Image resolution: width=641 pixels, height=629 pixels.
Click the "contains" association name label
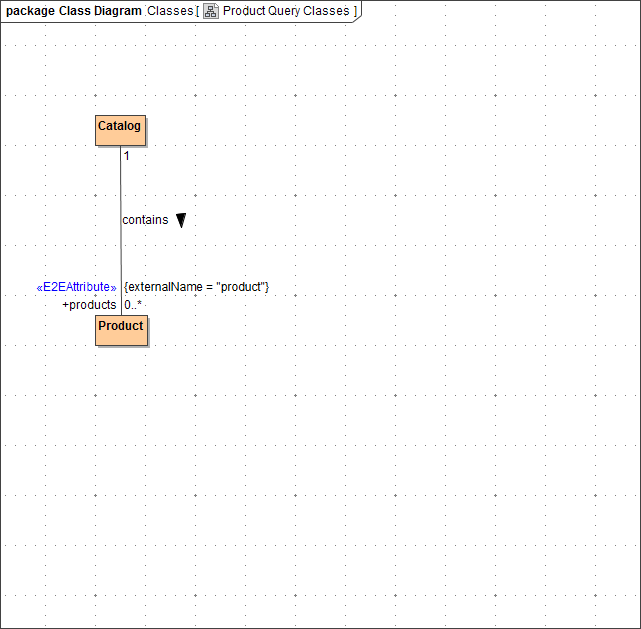pos(145,220)
